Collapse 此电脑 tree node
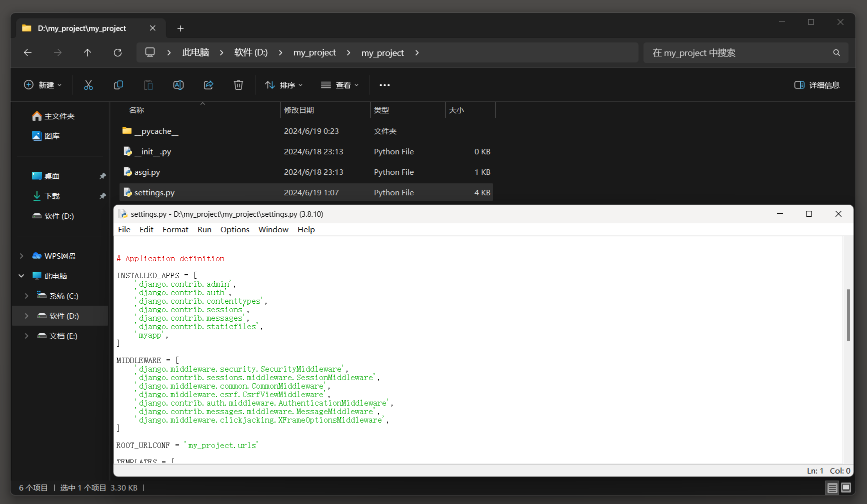 [x=21, y=276]
